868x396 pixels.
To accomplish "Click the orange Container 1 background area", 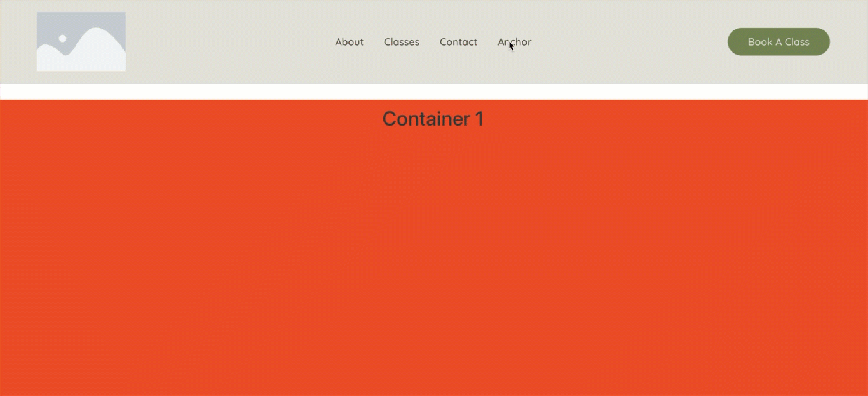I will (x=434, y=254).
